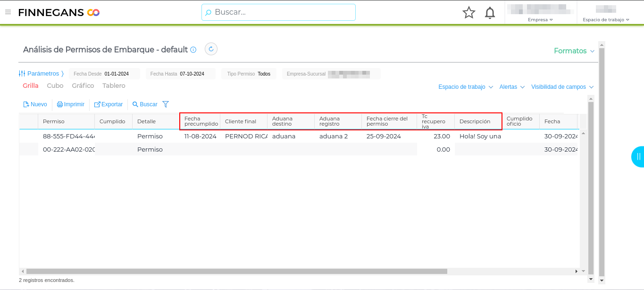
Task: Switch to the Cubo tab
Action: pos(55,86)
